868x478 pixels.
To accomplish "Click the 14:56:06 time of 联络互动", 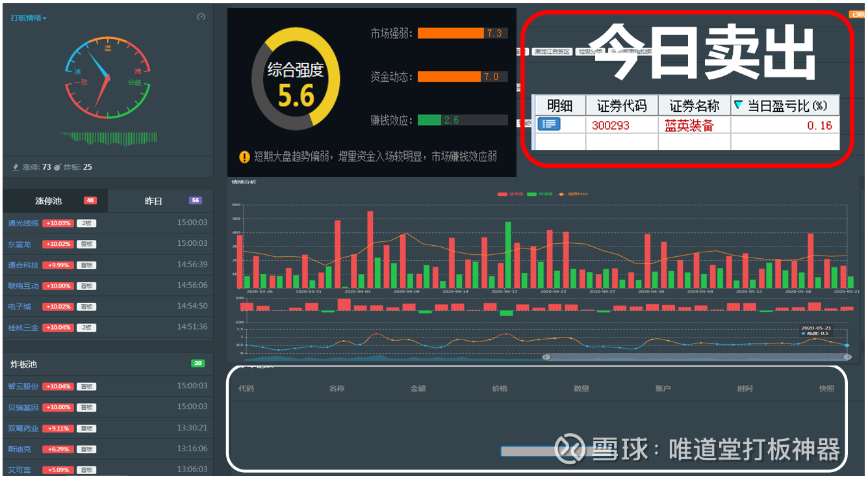I will (192, 285).
